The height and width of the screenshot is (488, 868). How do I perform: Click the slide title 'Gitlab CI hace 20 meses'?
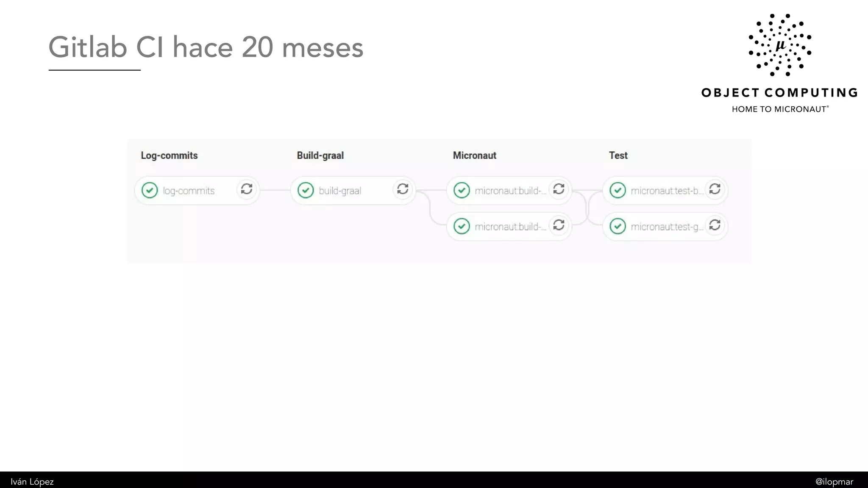tap(206, 47)
